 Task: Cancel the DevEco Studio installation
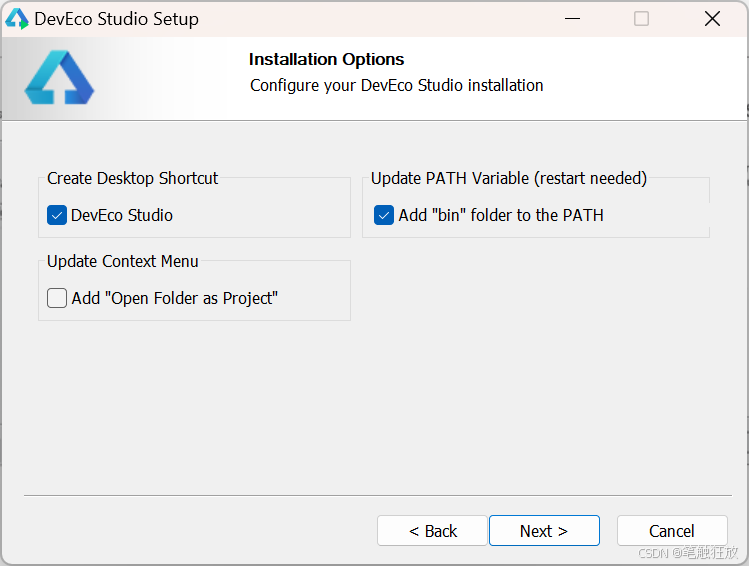pos(672,531)
